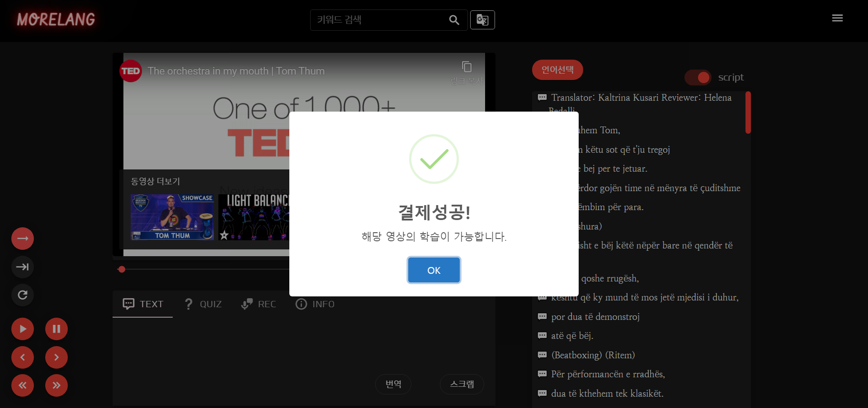868x408 pixels.
Task: Click the right arrow round button
Action: point(23,239)
